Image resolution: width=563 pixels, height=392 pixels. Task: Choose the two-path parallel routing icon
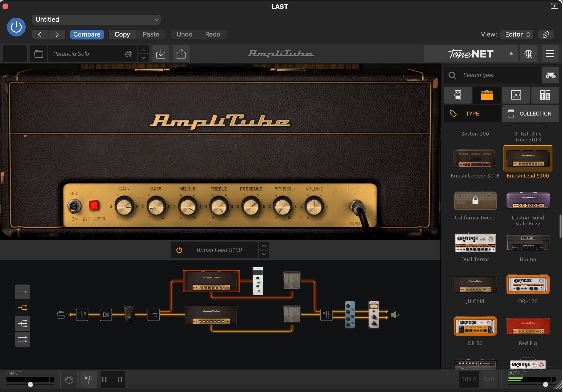(23, 308)
